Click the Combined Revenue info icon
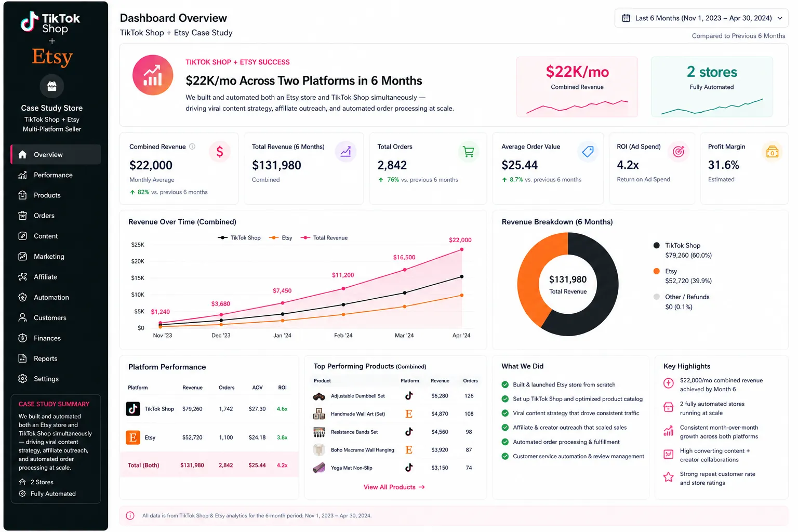 coord(192,147)
